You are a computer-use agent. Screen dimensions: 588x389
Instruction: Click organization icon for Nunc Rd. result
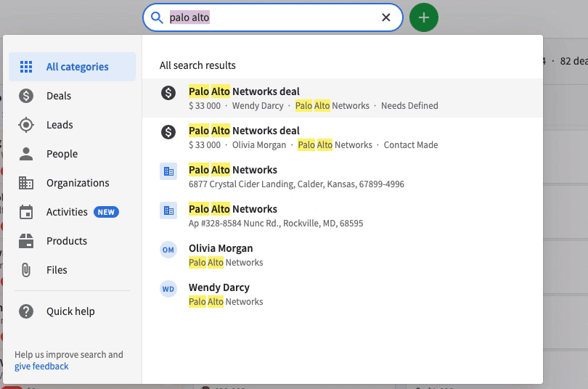(x=168, y=210)
